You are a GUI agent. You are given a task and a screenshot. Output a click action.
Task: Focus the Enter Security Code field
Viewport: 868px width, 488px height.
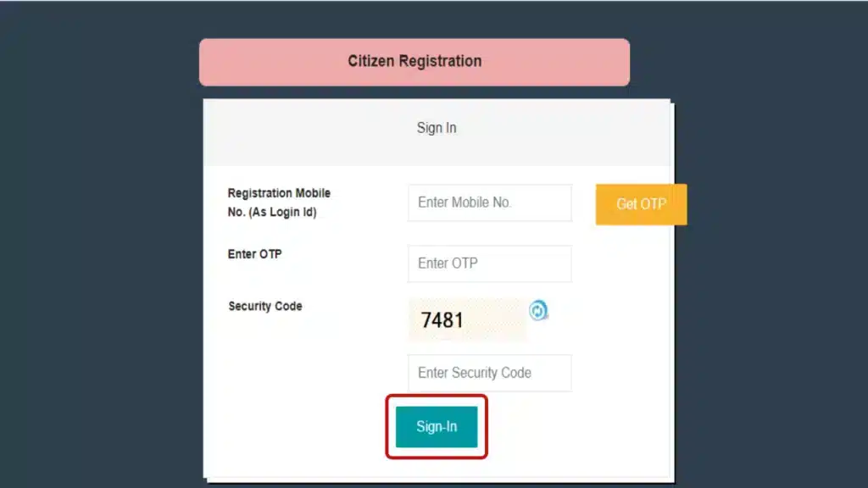pyautogui.click(x=490, y=373)
